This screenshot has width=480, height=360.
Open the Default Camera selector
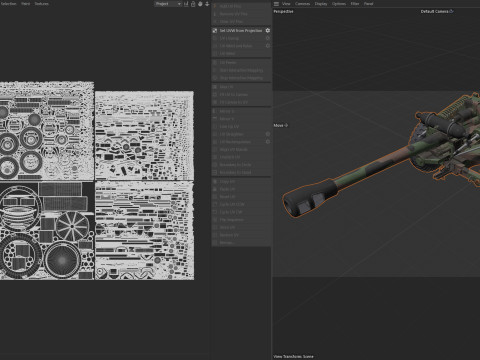[x=437, y=11]
